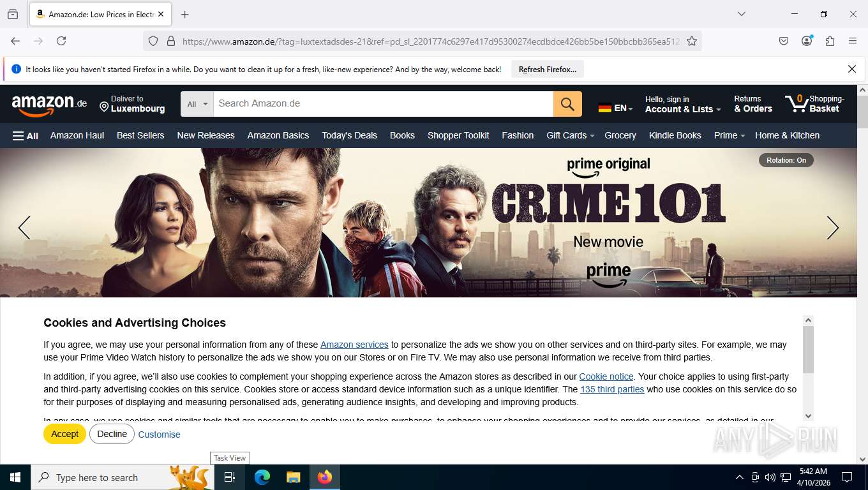868x490 pixels.
Task: Open Task View in the taskbar
Action: coord(230,477)
